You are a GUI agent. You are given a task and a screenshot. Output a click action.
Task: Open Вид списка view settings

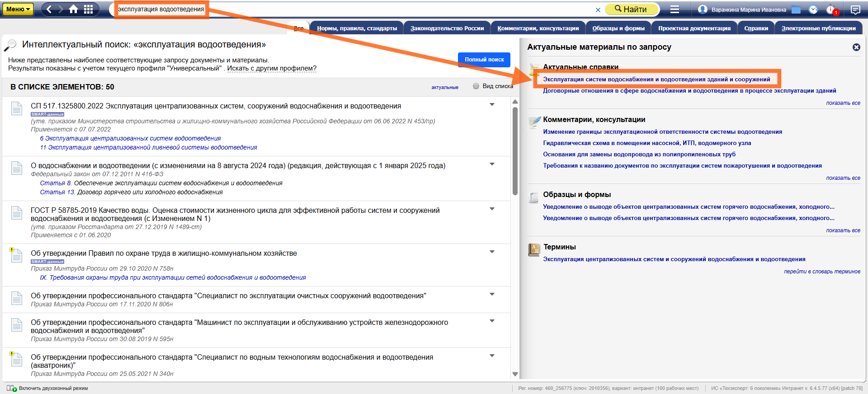(493, 86)
